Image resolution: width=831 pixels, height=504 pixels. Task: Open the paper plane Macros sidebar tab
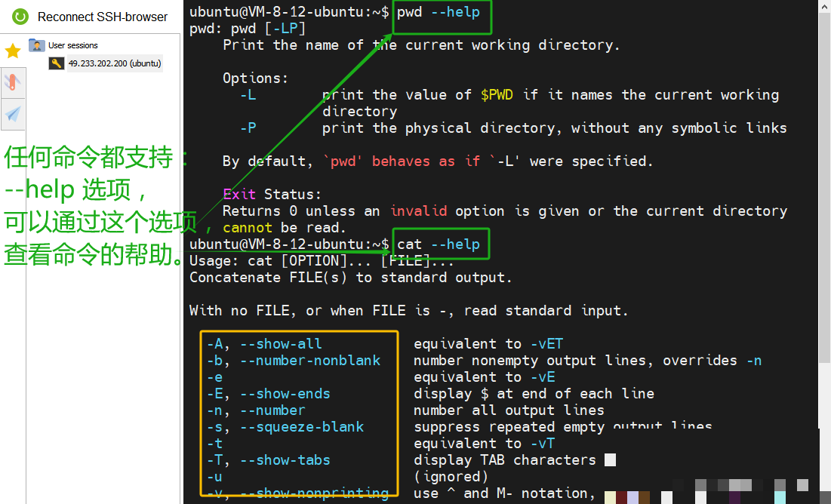(13, 114)
